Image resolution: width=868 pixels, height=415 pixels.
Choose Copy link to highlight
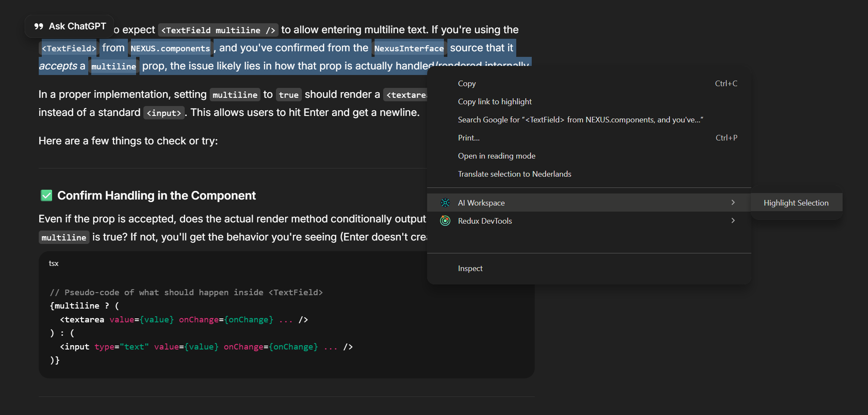pyautogui.click(x=494, y=101)
